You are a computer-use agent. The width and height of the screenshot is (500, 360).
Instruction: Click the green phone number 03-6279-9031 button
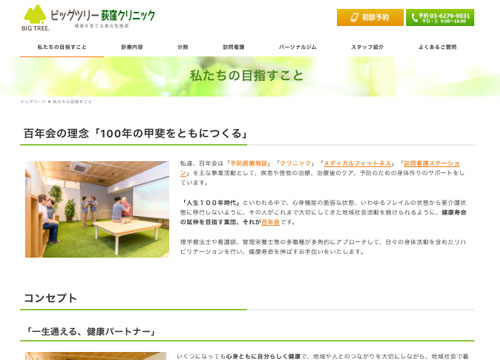pyautogui.click(x=440, y=17)
